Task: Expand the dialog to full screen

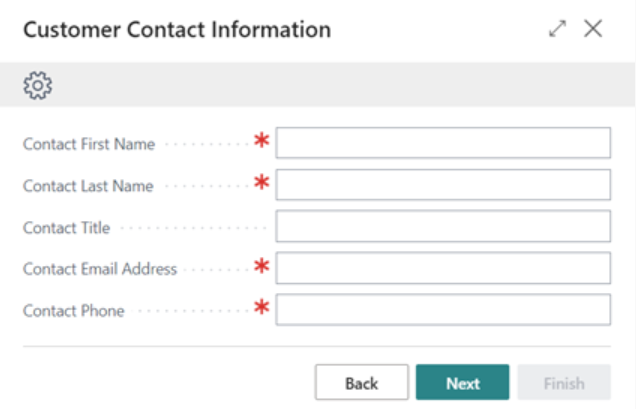Action: 558,30
